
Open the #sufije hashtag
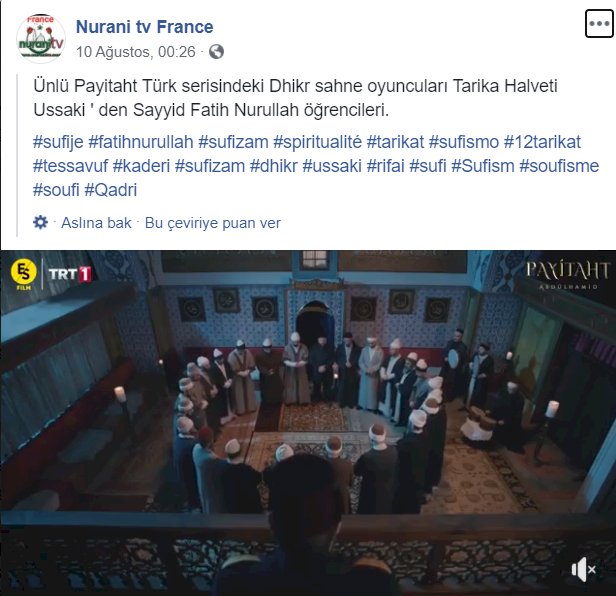[58, 142]
